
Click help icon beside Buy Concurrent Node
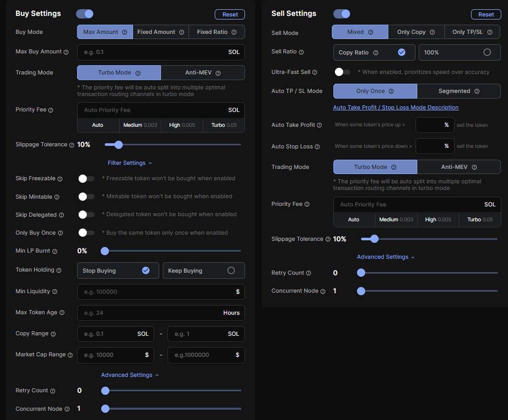tap(67, 409)
